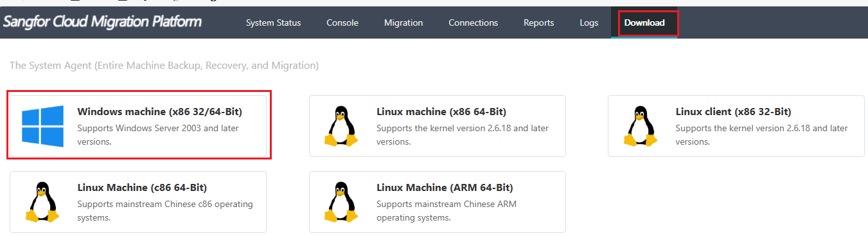Download Linux machine (x86 64-Bit) agent
The width and height of the screenshot is (868, 236).
click(437, 126)
